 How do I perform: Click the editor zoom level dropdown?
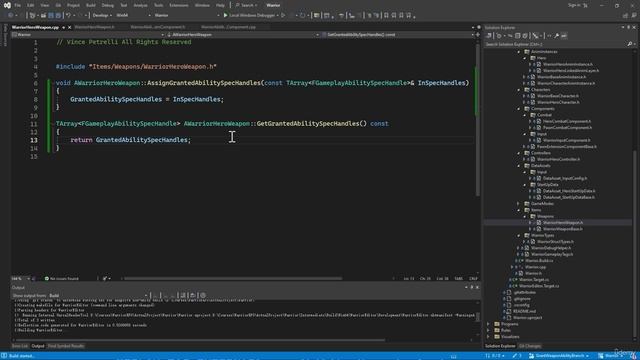(x=20, y=279)
